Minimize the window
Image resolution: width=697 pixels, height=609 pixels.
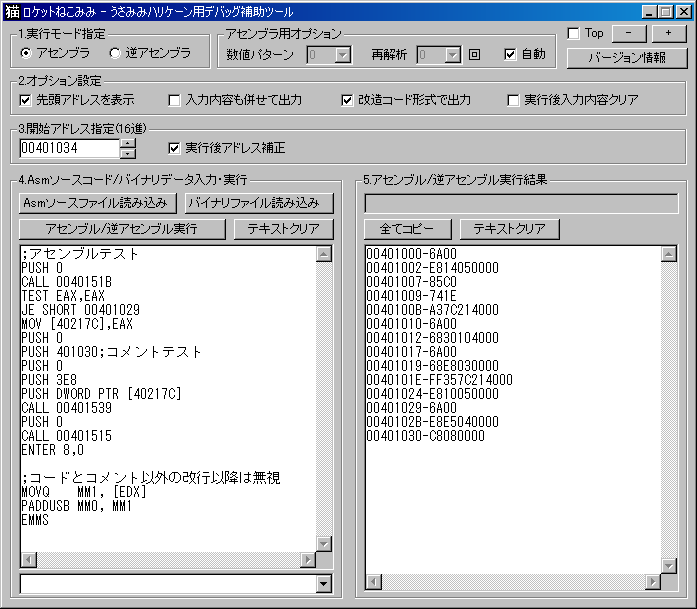(x=649, y=12)
